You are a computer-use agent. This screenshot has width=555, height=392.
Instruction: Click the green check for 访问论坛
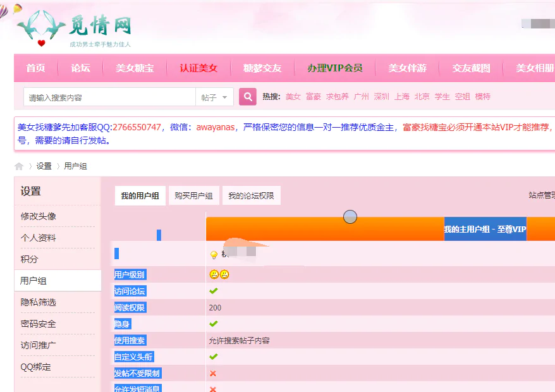(x=214, y=291)
